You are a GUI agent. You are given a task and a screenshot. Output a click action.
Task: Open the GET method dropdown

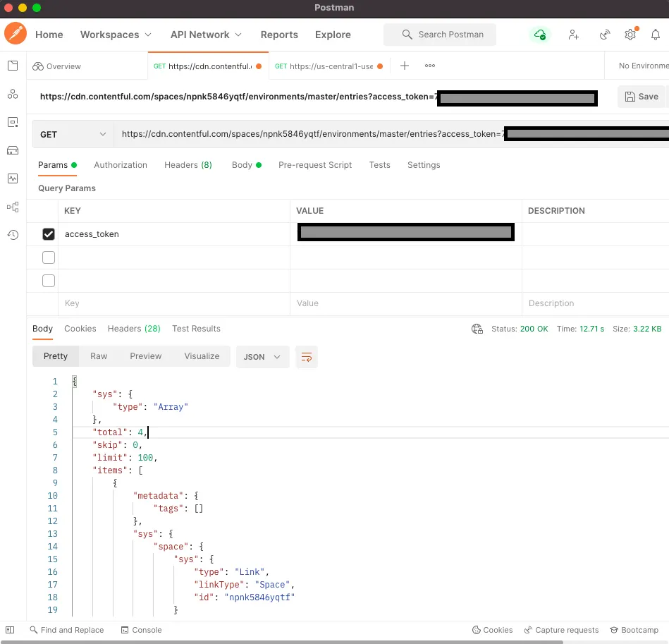pos(73,135)
